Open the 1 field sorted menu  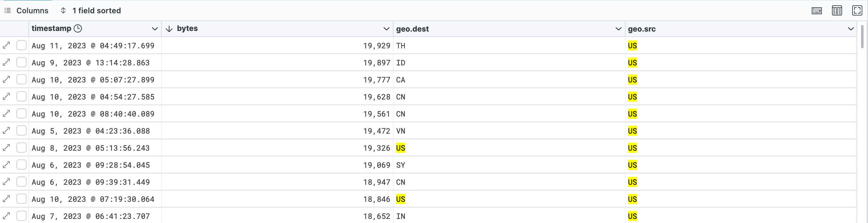(x=90, y=11)
